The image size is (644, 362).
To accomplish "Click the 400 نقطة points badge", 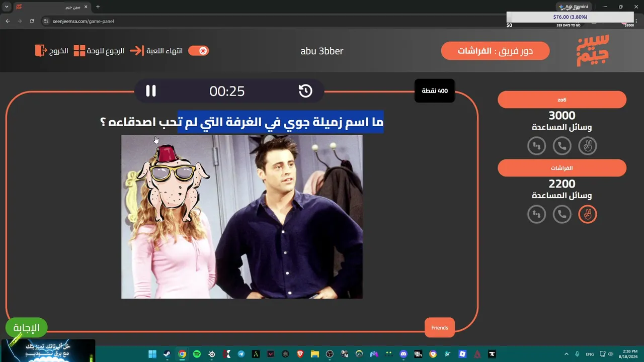I will [435, 91].
